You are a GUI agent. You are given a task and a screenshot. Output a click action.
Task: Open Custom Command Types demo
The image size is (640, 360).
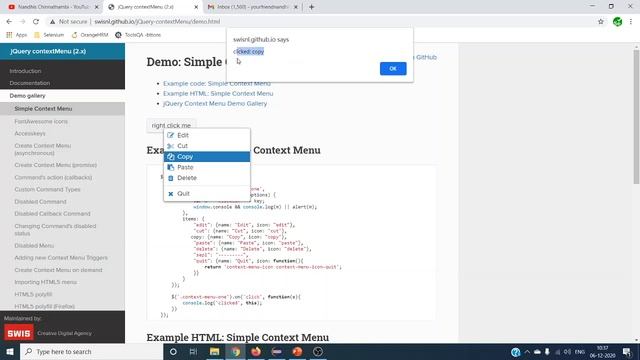(x=47, y=189)
